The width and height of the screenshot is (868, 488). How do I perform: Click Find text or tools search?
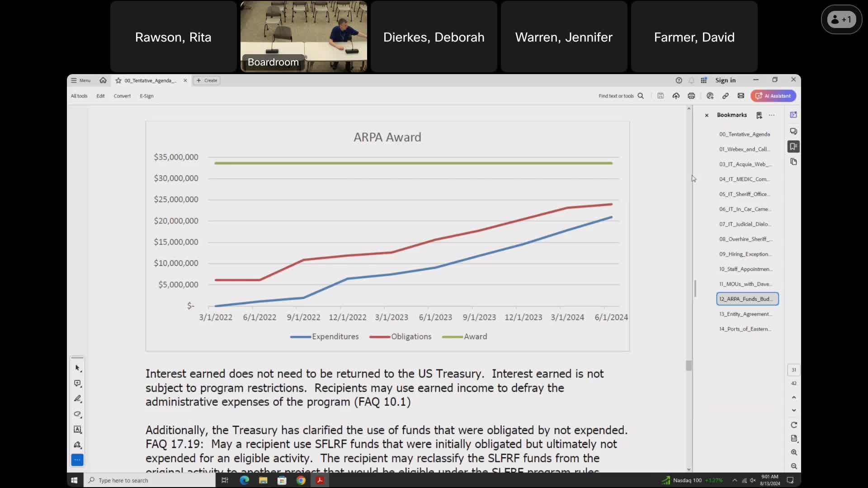(621, 96)
